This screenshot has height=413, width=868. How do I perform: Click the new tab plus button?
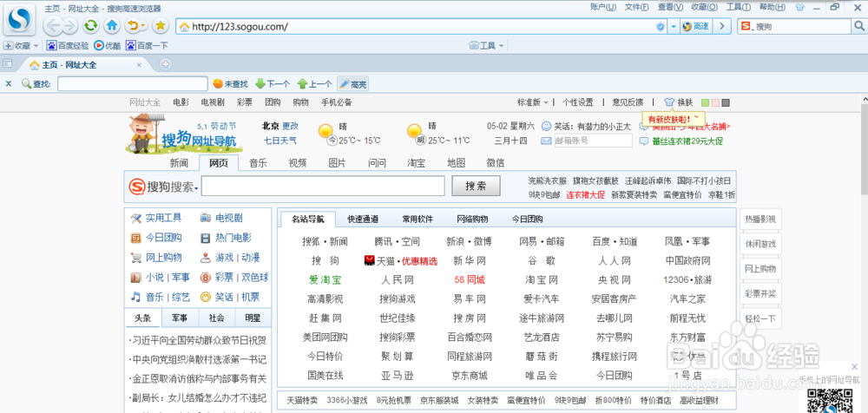165,64
